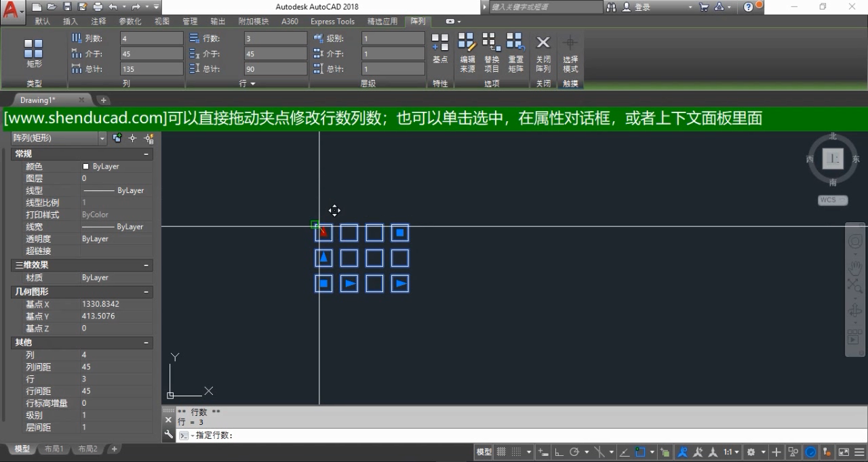Collapse the 其他 properties section
868x462 pixels.
[x=146, y=343]
